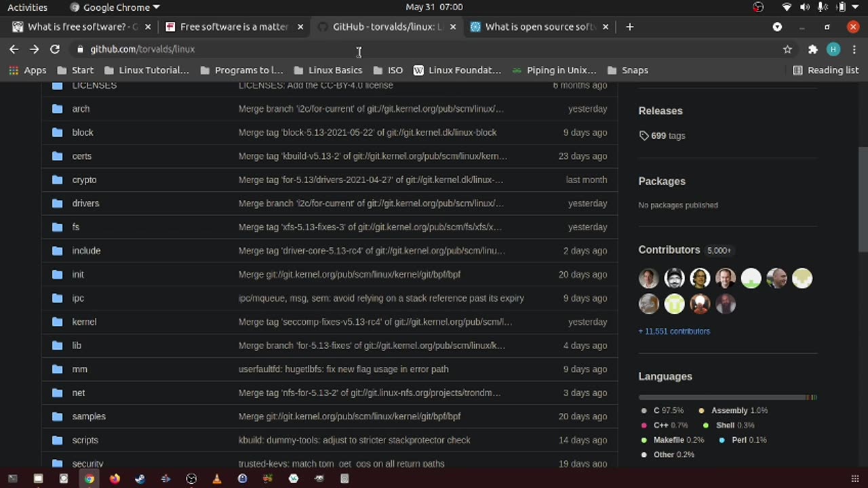Click the folder icon beside ipc
The height and width of the screenshot is (488, 868).
(x=58, y=298)
